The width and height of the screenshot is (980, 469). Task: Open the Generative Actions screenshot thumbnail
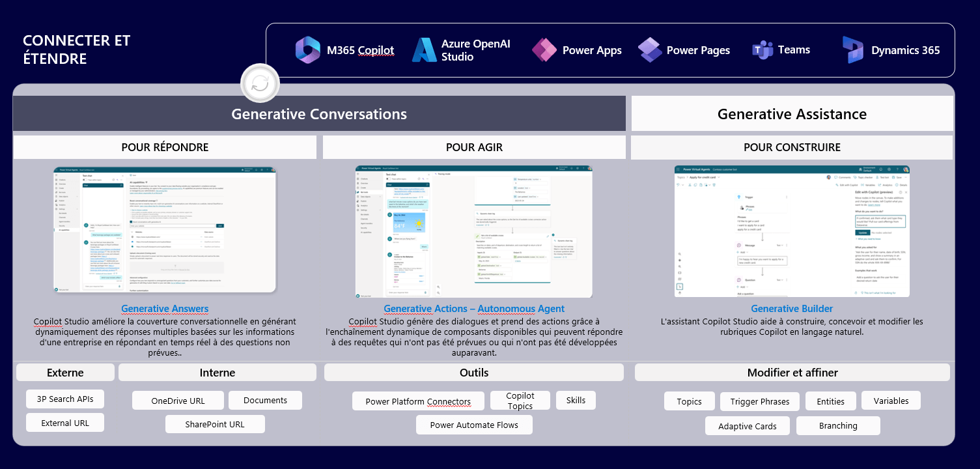(474, 231)
